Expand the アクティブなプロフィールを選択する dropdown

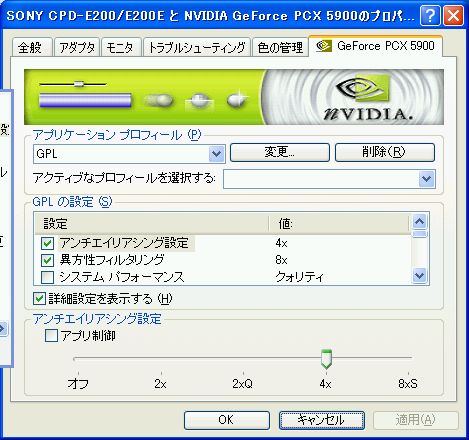point(427,179)
